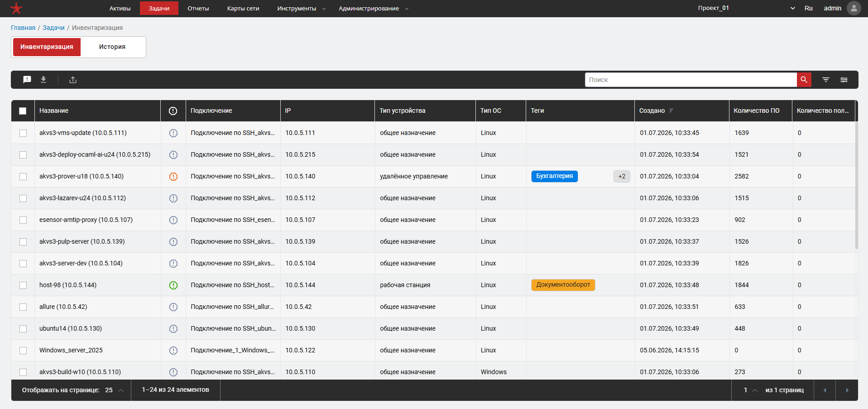Expand the +2 tags badge
Image resolution: width=868 pixels, height=409 pixels.
pyautogui.click(x=622, y=177)
